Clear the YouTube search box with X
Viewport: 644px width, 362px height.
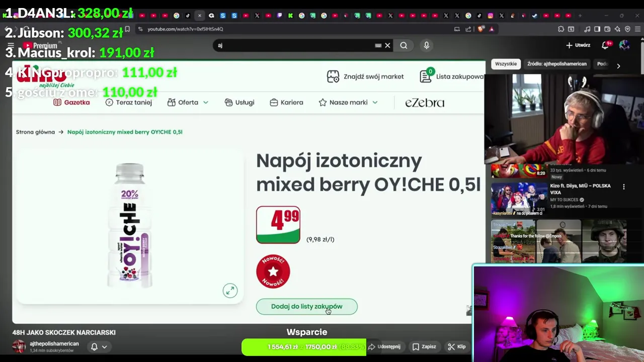(387, 45)
